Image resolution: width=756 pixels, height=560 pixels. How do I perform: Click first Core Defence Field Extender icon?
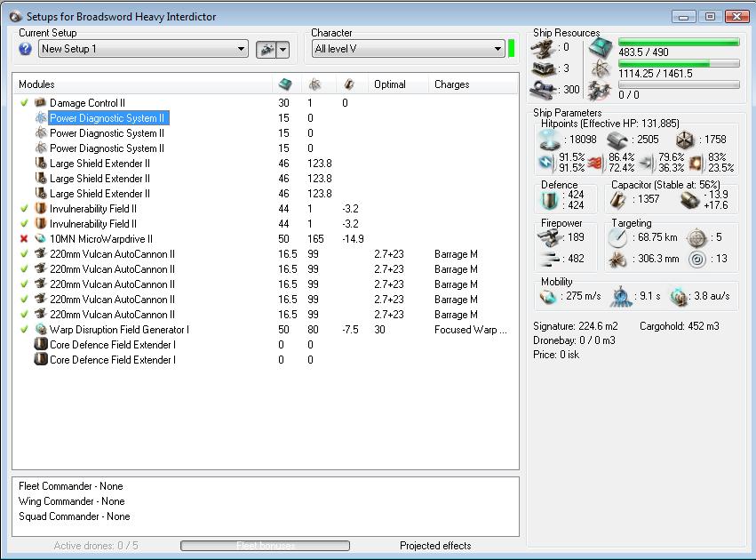pyautogui.click(x=41, y=344)
